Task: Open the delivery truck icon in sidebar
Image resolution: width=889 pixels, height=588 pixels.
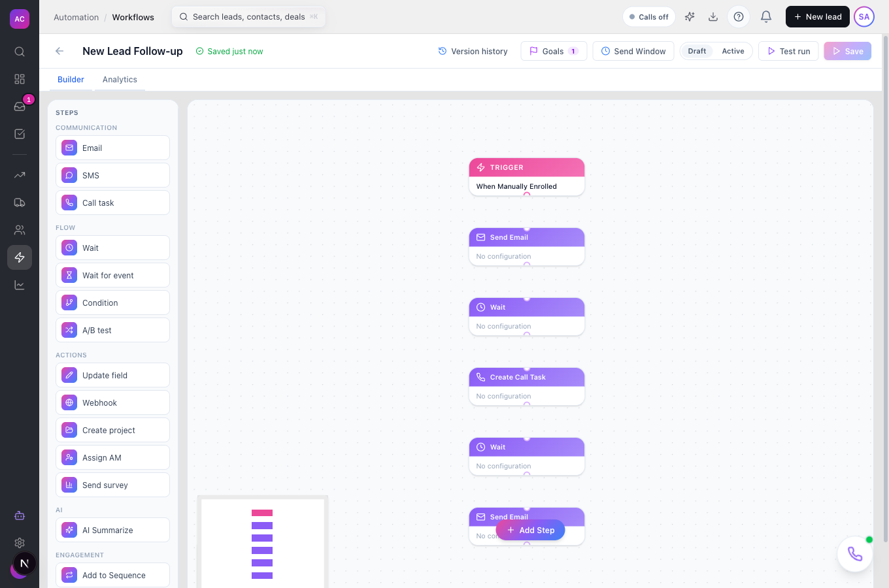Action: [x=20, y=203]
